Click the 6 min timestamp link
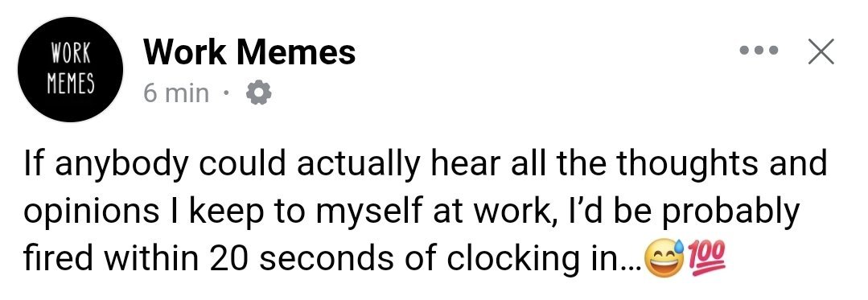Viewport: 868px width, 300px height. (x=176, y=93)
